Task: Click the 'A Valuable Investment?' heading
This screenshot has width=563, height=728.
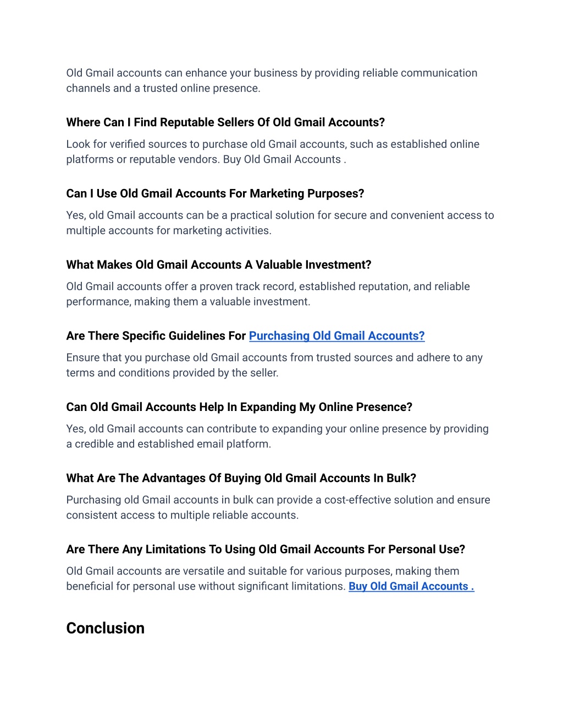Action: click(219, 265)
